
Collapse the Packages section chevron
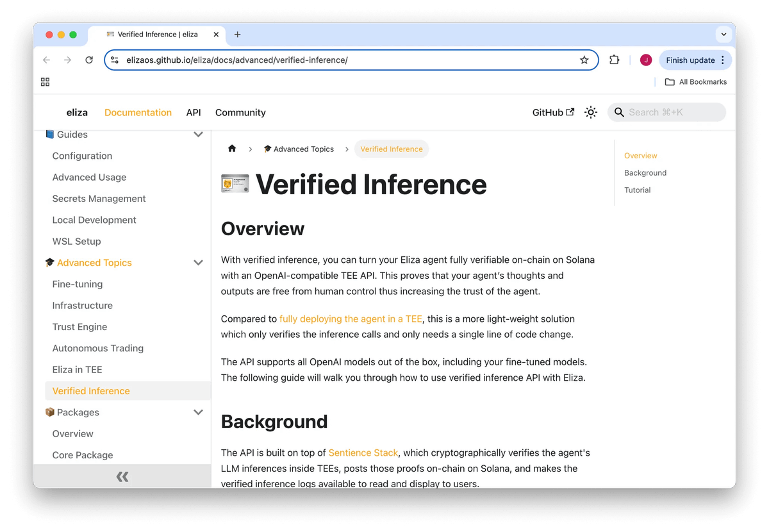pyautogui.click(x=198, y=412)
